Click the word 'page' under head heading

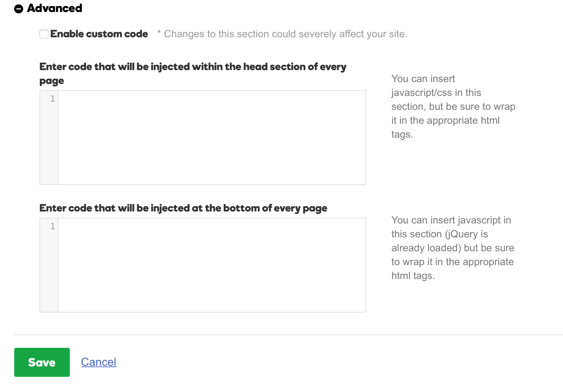(51, 81)
